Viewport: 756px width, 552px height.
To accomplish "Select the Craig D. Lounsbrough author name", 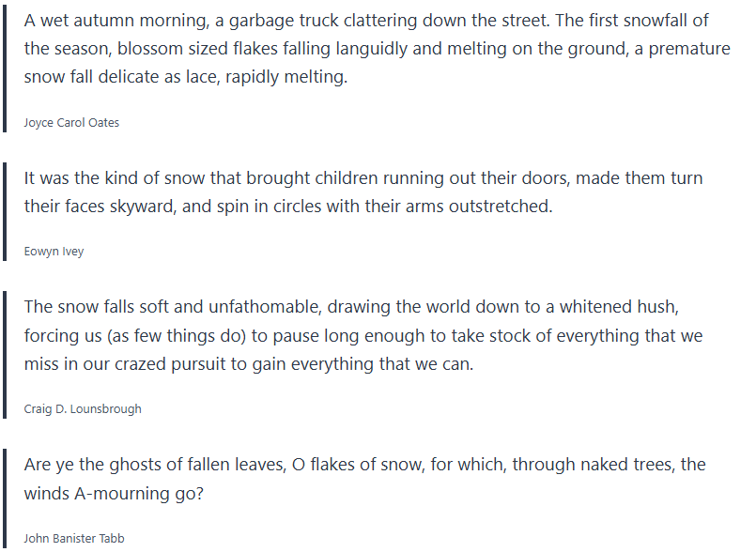I will point(83,408).
